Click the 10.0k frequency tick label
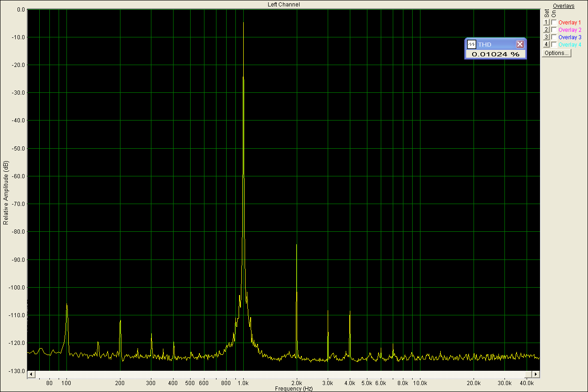Image resolution: width=588 pixels, height=392 pixels. pyautogui.click(x=420, y=383)
